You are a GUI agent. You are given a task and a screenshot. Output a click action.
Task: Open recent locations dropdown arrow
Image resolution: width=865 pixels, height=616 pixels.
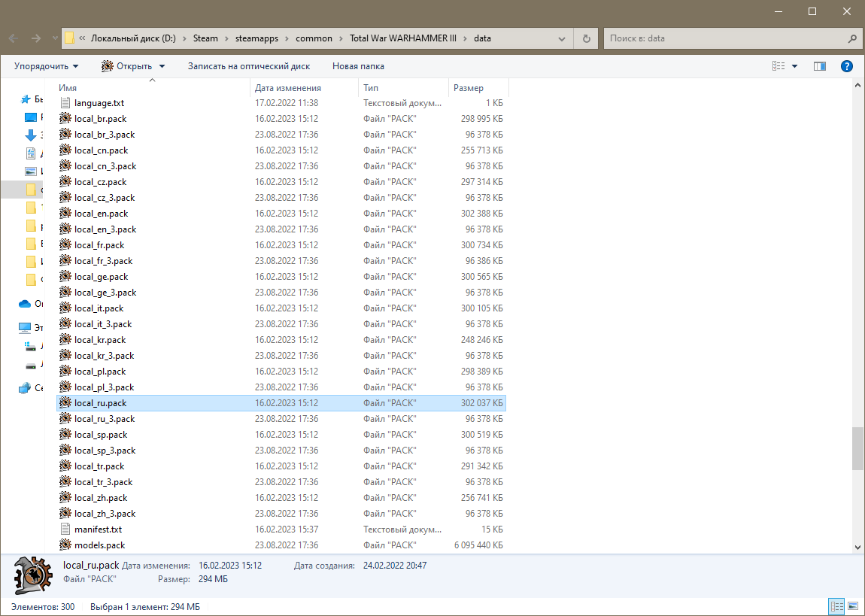click(x=55, y=38)
